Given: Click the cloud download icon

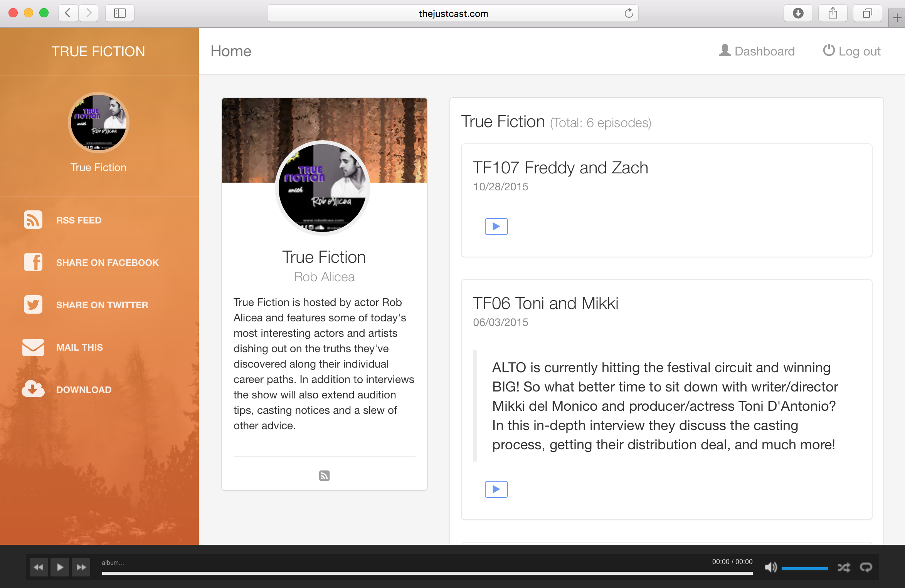Looking at the screenshot, I should (x=33, y=389).
